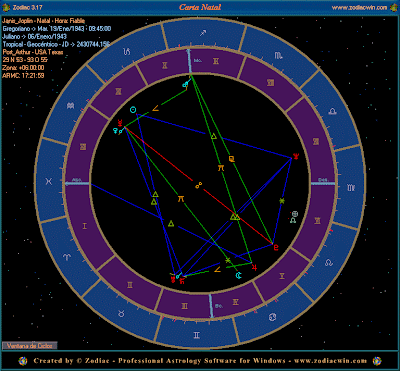Image resolution: width=400 pixels, height=371 pixels.
Task: Click the cyan crescent Moon symbol
Action: 238,275
